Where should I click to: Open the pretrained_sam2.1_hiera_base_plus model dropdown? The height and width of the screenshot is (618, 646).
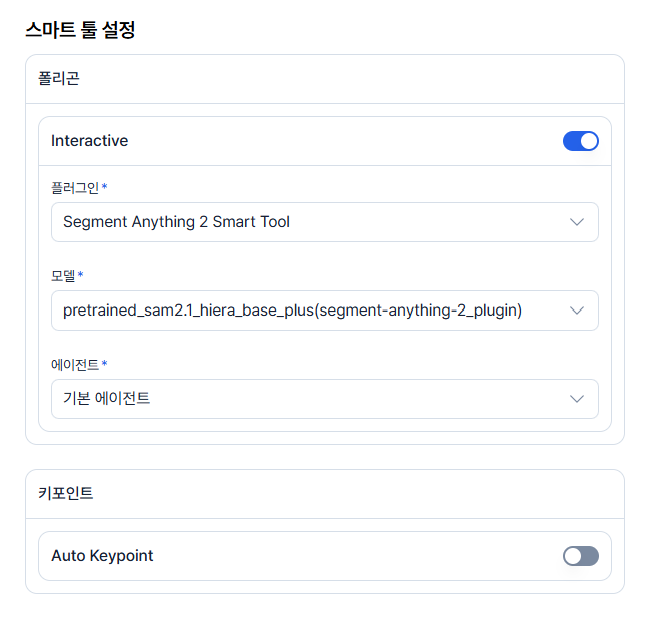point(325,310)
